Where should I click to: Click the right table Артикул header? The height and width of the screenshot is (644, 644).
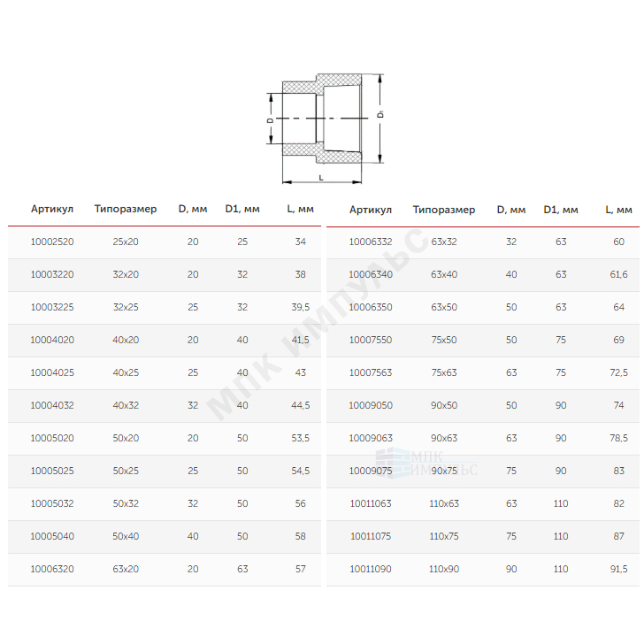(371, 210)
